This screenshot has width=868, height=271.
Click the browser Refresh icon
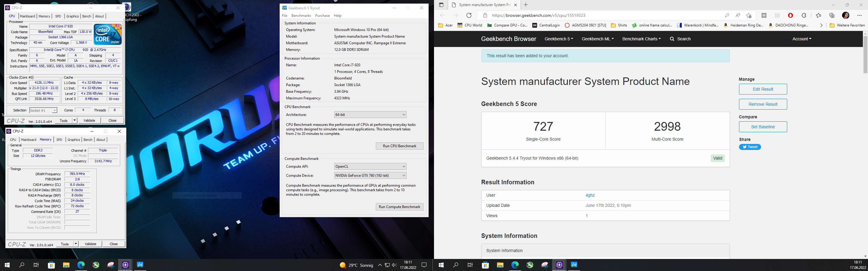[x=469, y=15]
